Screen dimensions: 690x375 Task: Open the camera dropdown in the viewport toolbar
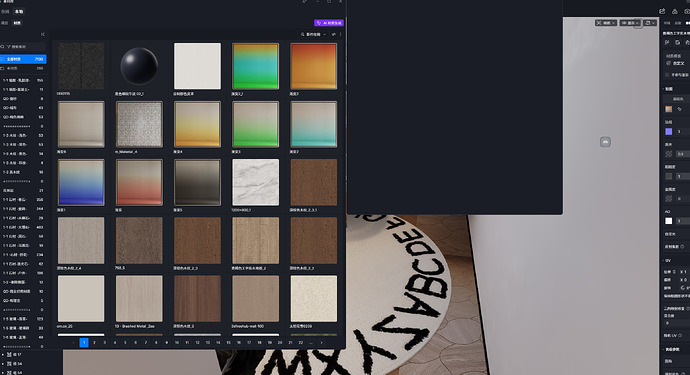coord(606,23)
